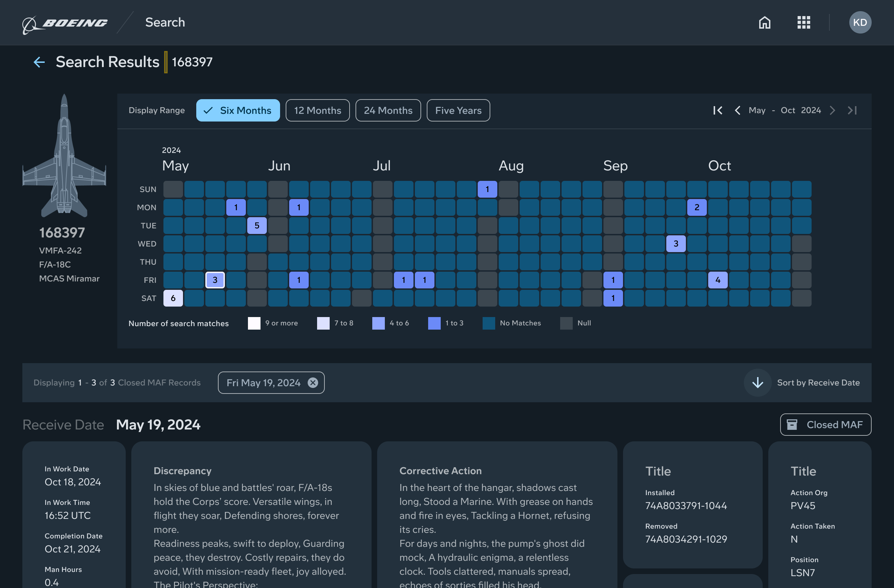Select the 24 Months display range
The image size is (894, 588).
pos(388,110)
